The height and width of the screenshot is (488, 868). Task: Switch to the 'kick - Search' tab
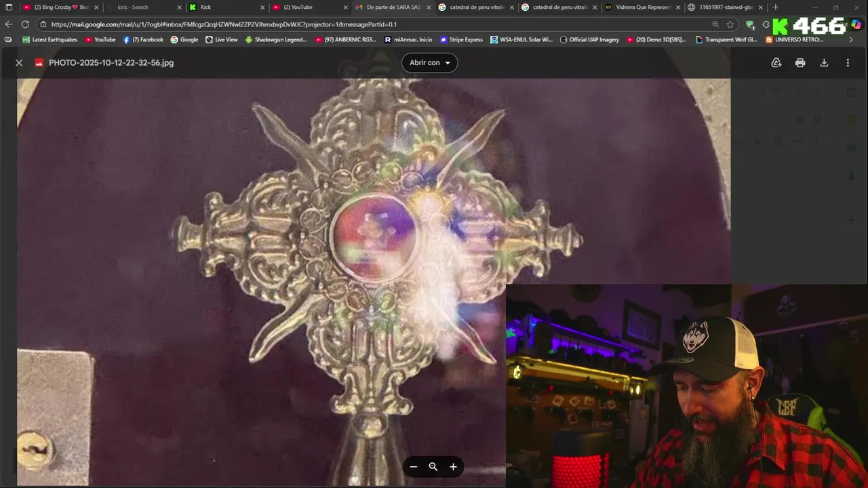tap(144, 7)
